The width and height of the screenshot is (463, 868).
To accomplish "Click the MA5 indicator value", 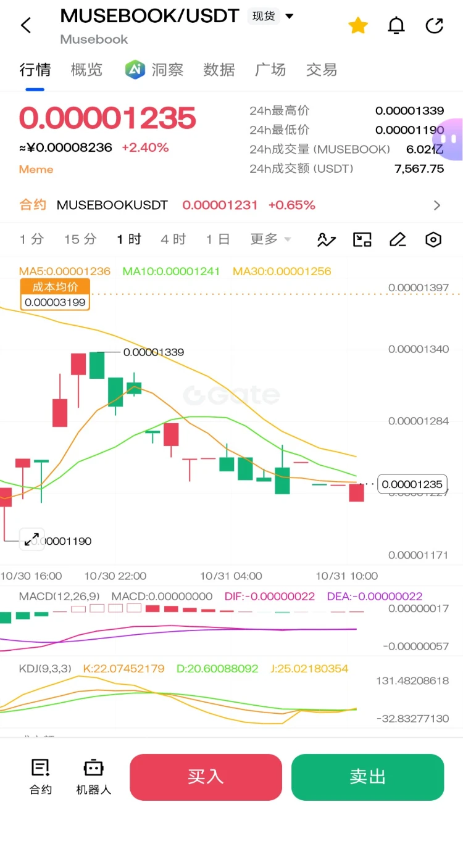I will tap(65, 271).
